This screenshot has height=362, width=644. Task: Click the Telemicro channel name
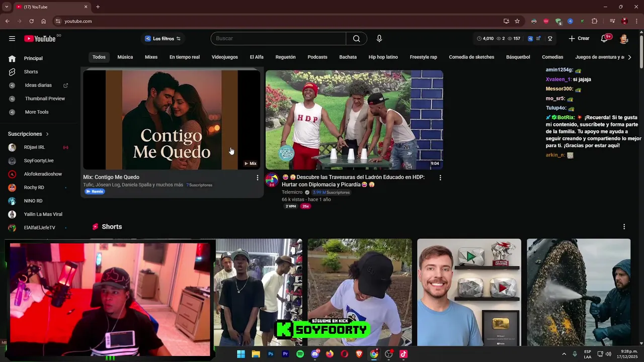292,193
